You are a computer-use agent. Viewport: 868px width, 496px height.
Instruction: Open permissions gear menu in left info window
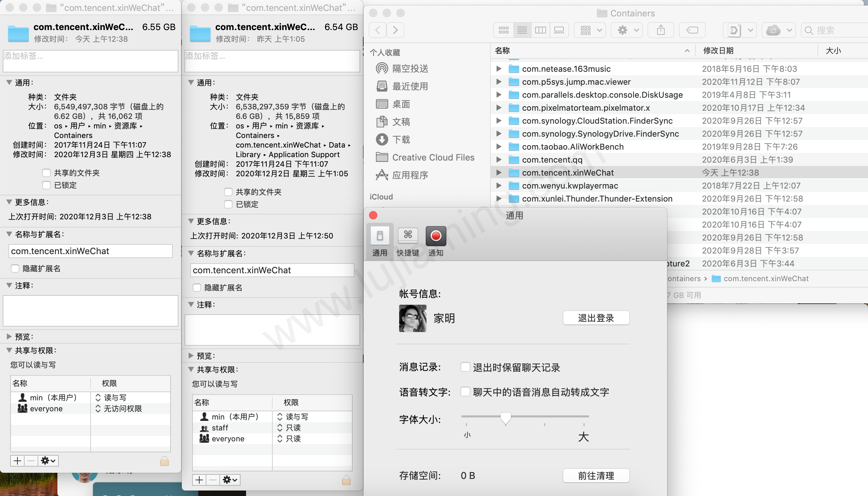[48, 461]
